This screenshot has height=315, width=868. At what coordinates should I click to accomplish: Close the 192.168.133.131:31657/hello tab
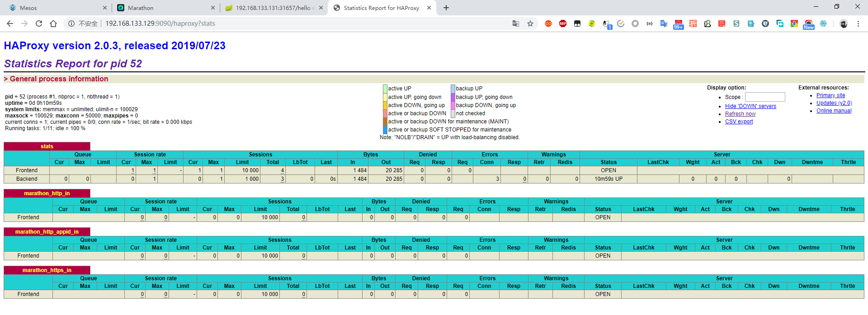pyautogui.click(x=321, y=8)
